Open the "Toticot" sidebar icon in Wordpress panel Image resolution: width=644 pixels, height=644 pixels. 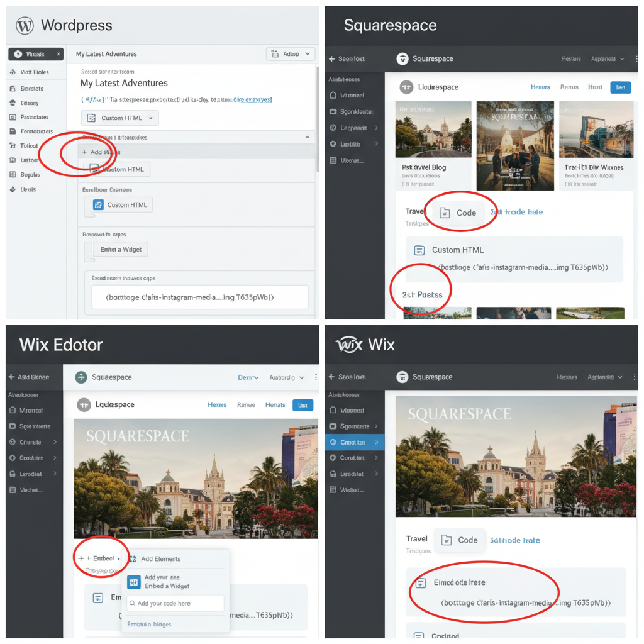[x=13, y=145]
